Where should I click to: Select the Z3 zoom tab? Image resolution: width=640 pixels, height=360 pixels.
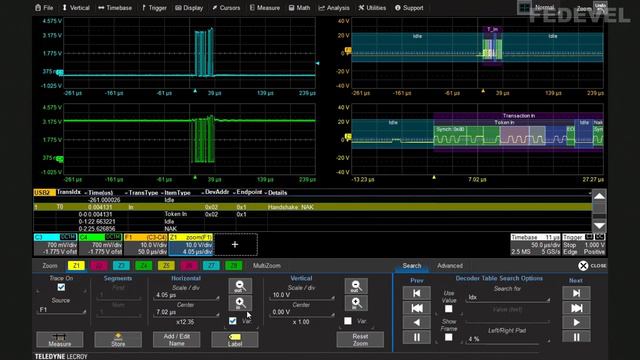click(121, 266)
